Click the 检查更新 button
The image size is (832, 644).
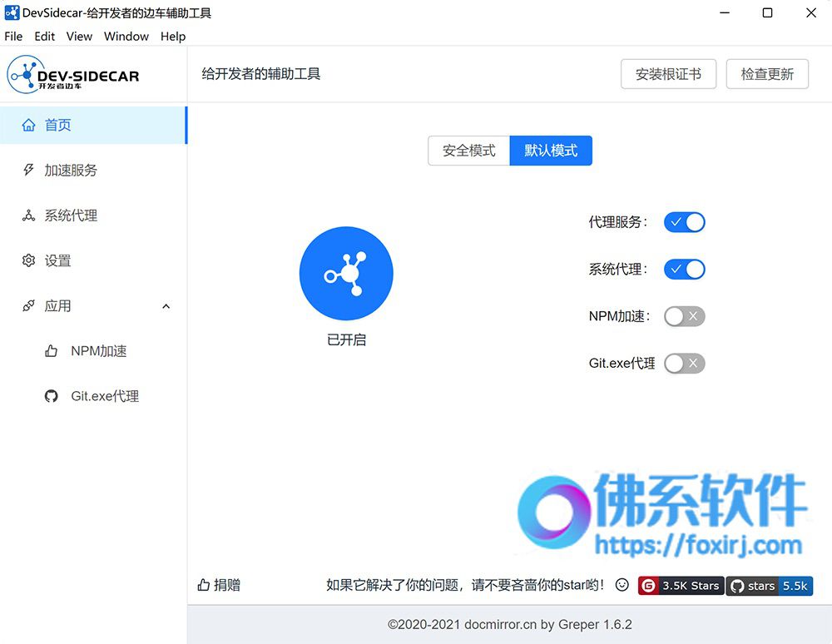click(767, 74)
